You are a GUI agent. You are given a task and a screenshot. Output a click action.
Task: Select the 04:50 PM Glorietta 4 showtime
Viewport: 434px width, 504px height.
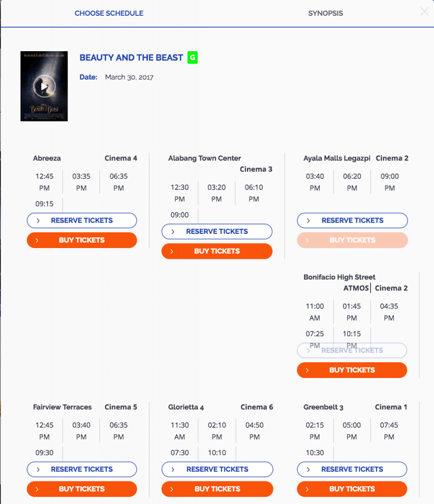(x=254, y=431)
